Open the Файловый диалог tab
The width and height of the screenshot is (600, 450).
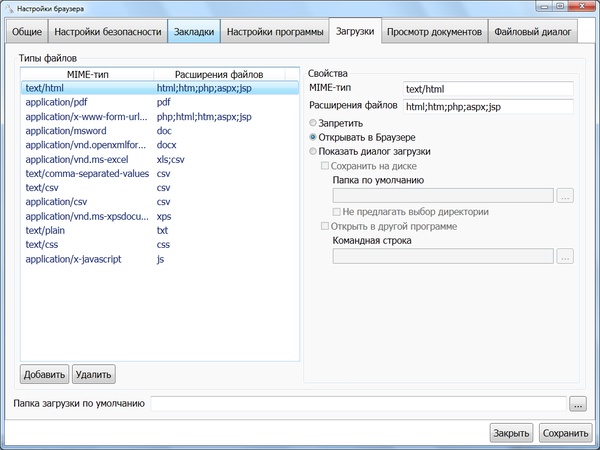[532, 33]
